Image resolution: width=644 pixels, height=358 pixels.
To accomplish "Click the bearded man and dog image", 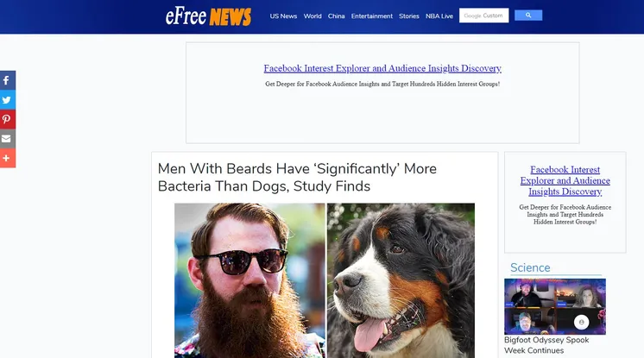I will (325, 280).
